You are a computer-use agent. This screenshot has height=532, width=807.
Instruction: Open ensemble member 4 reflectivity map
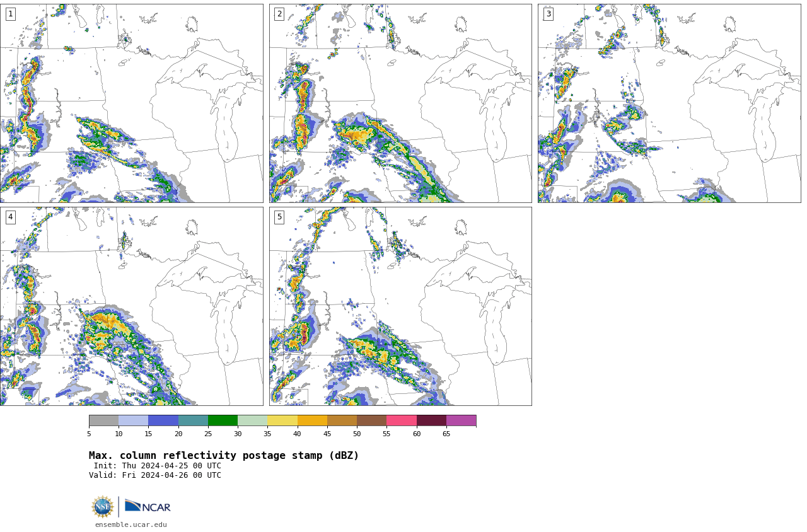tap(131, 306)
